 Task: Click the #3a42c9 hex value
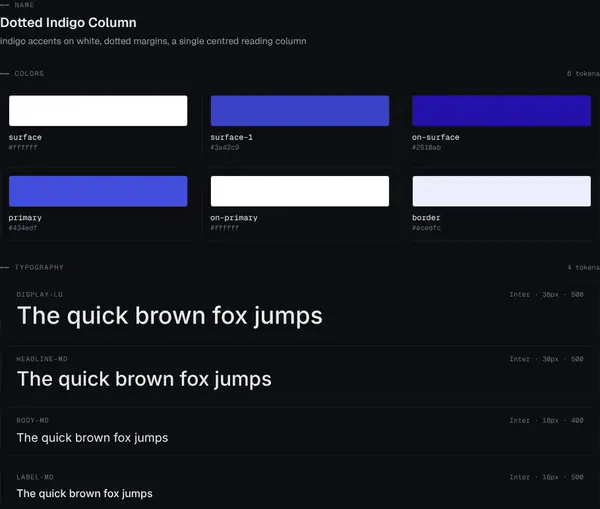[225, 147]
